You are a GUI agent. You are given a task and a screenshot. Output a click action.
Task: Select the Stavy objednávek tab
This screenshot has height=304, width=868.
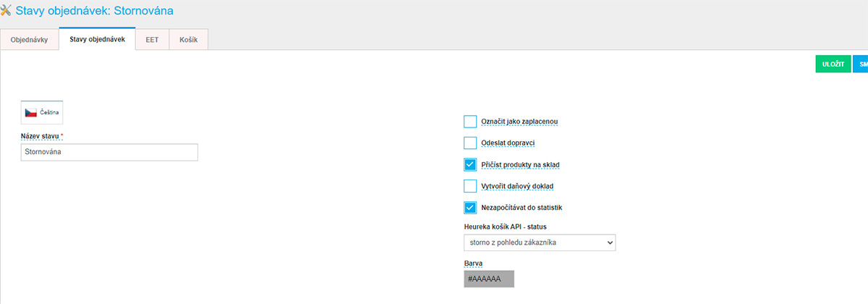point(97,39)
